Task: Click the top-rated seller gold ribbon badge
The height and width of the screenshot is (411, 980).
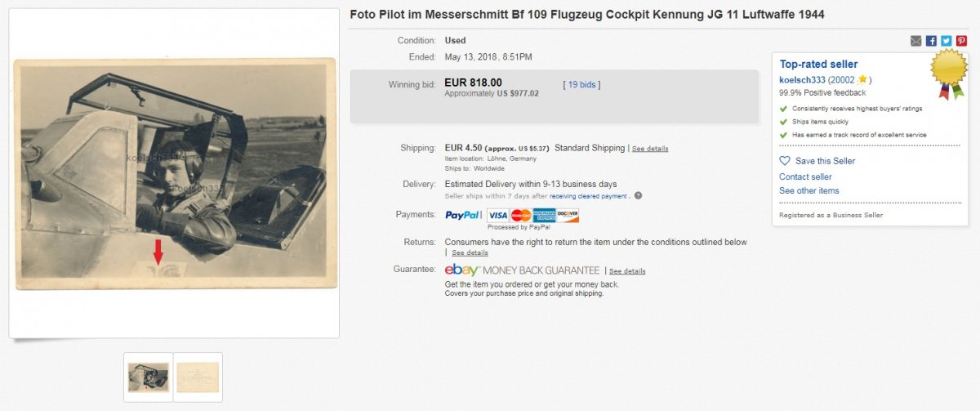Action: pyautogui.click(x=949, y=71)
